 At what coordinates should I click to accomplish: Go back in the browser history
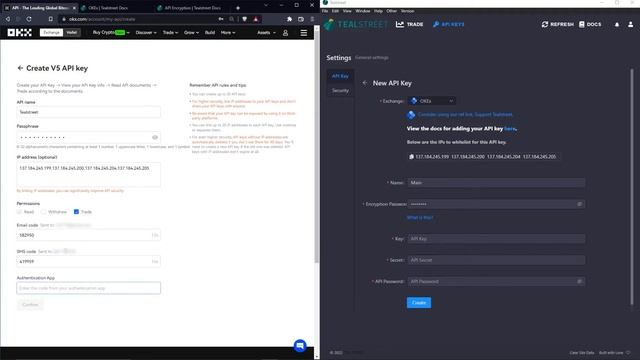(x=7, y=19)
